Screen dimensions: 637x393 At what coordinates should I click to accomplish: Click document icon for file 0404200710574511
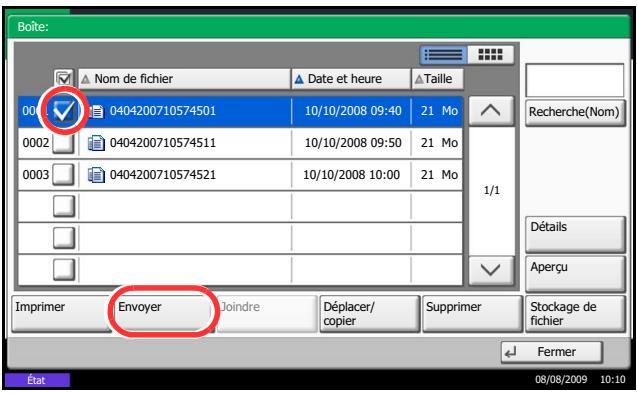pos(97,143)
